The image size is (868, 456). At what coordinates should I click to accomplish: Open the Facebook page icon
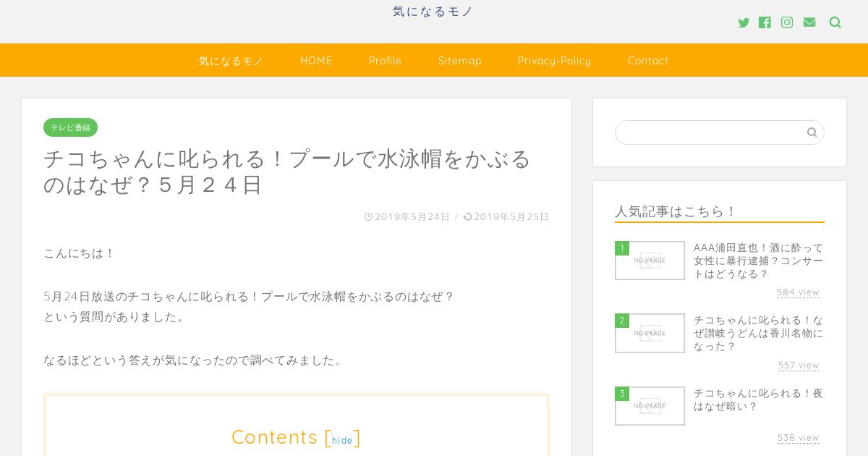[765, 22]
